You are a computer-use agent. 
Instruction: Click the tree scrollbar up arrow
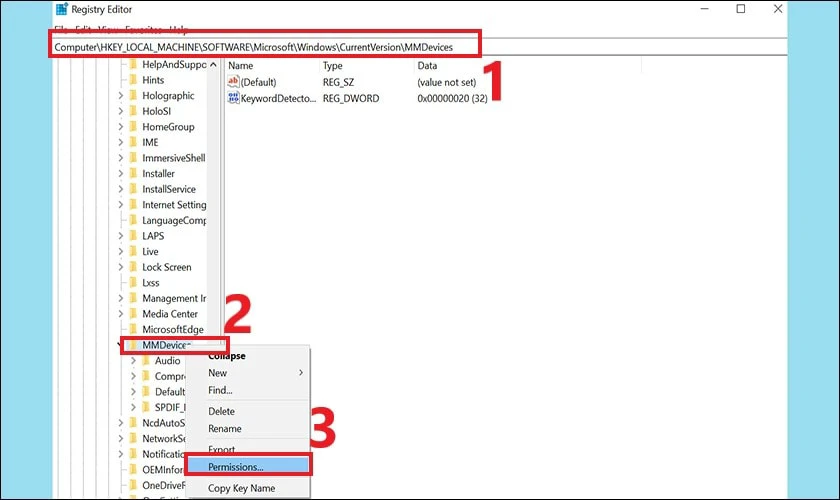click(x=213, y=64)
